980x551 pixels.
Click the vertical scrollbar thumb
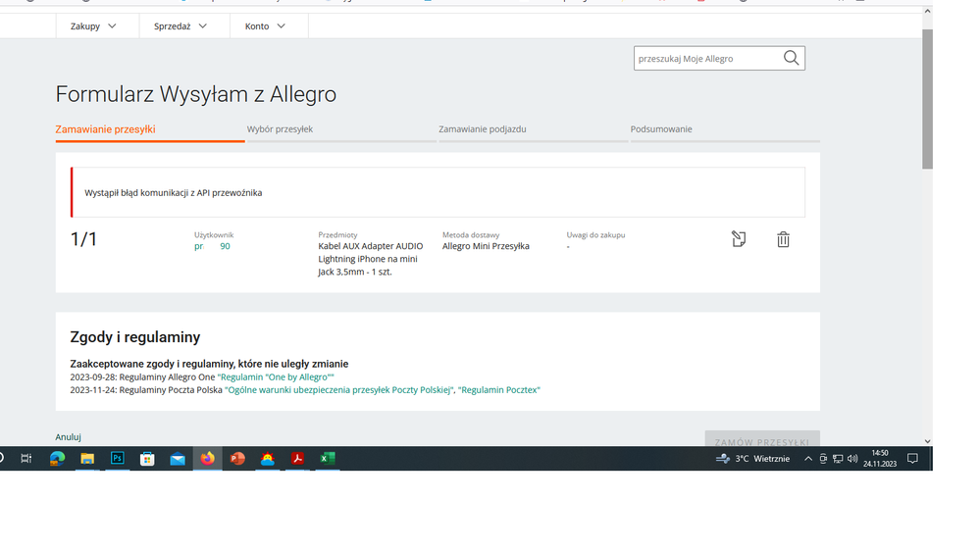(927, 99)
